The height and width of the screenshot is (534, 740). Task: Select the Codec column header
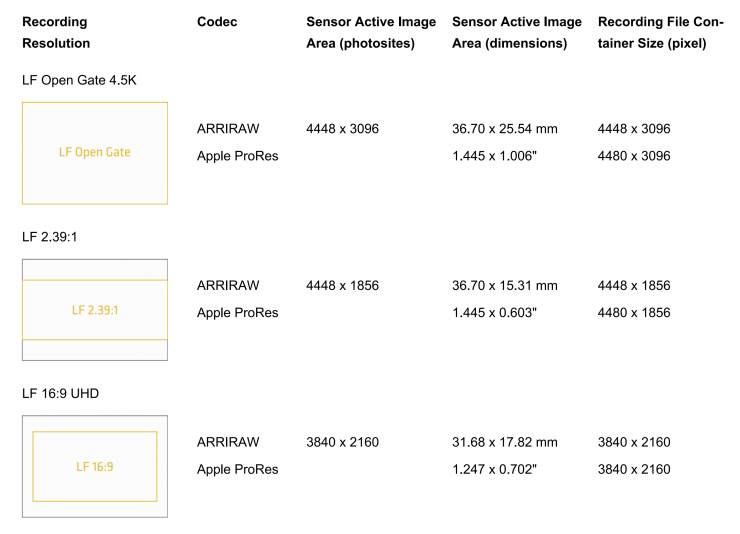(217, 22)
